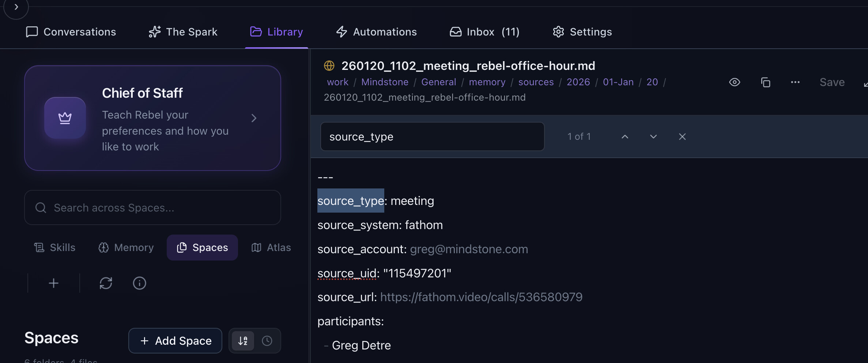
Task: Navigate to the General breadcrumb
Action: [438, 82]
